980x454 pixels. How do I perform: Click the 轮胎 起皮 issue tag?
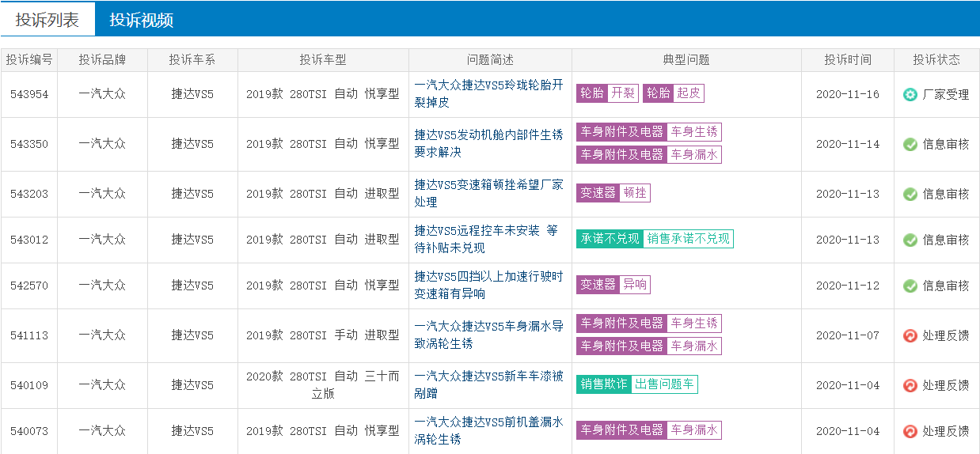673,93
